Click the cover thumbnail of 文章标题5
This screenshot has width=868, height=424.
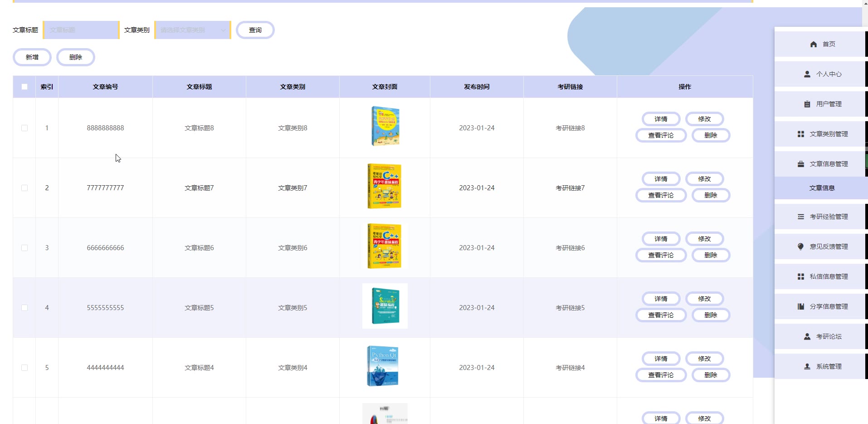(385, 306)
